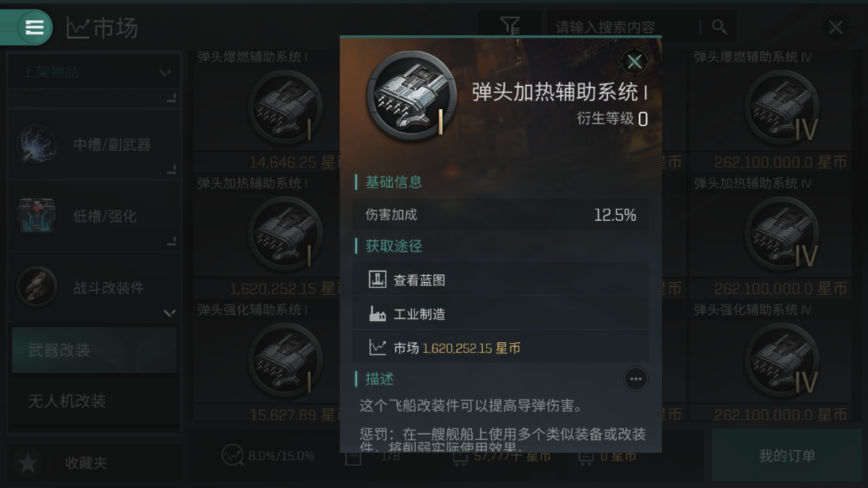
Task: Open the 市场 price link in popup
Action: click(x=500, y=348)
